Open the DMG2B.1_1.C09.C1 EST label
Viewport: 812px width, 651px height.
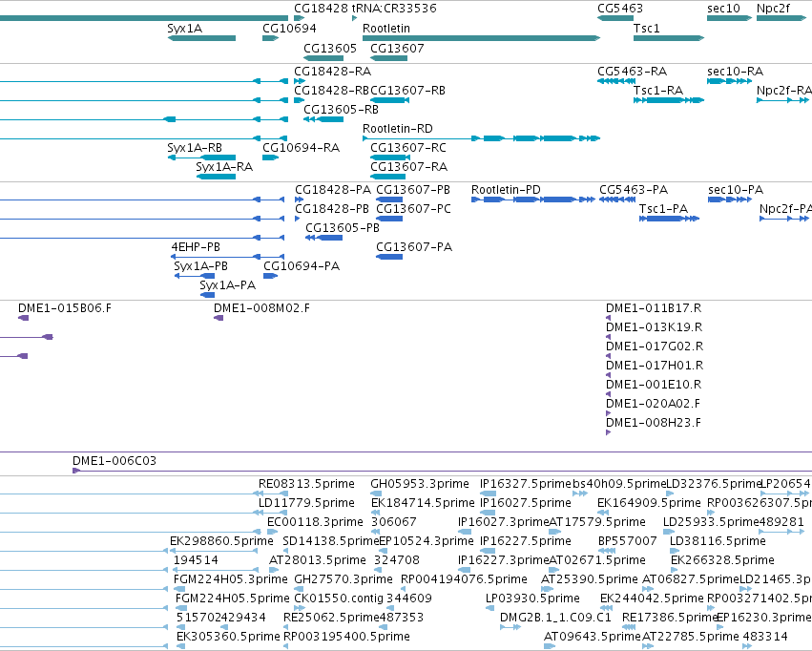pos(555,618)
